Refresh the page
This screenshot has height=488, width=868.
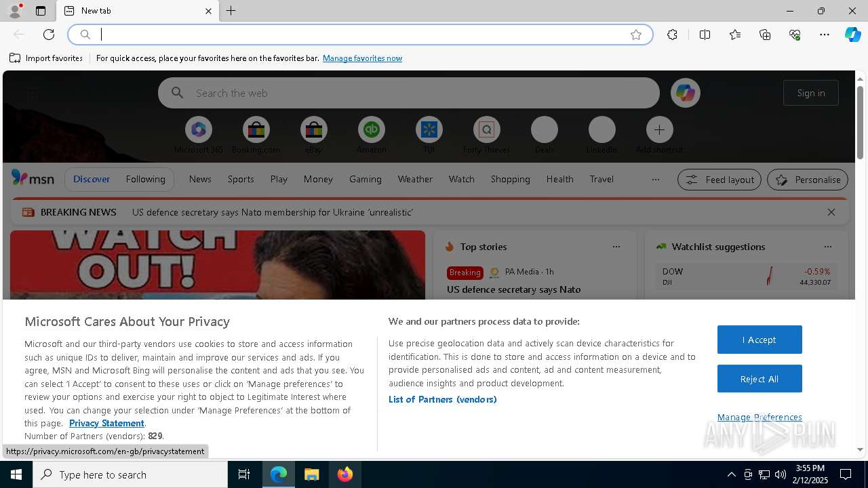tap(49, 35)
